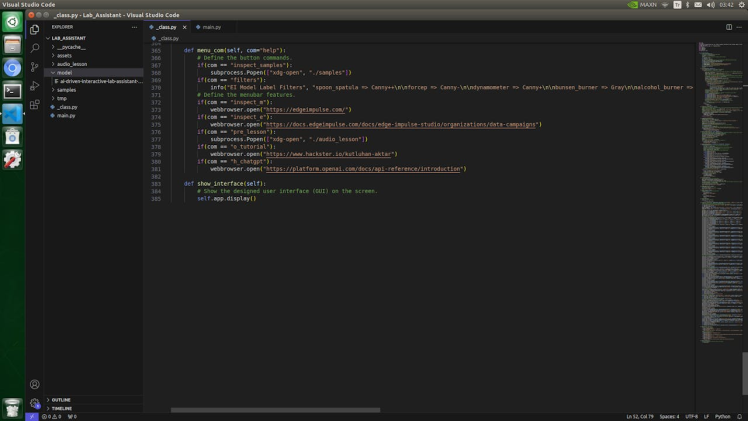Expand the samples folder
The image size is (748, 421).
click(66, 90)
